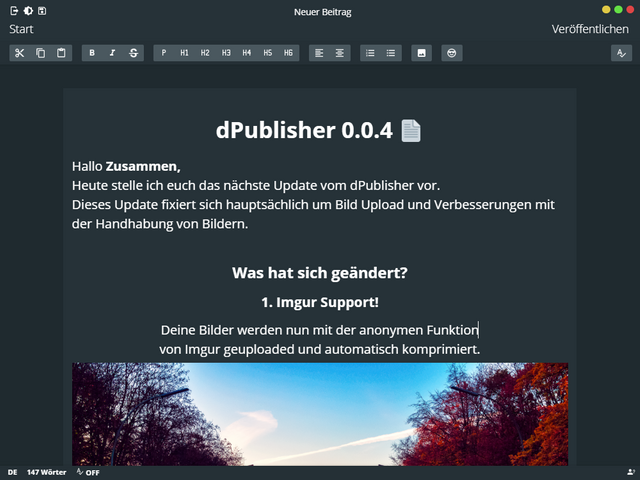
Task: Toggle the dark/light theme contrast icon
Action: pyautogui.click(x=28, y=11)
